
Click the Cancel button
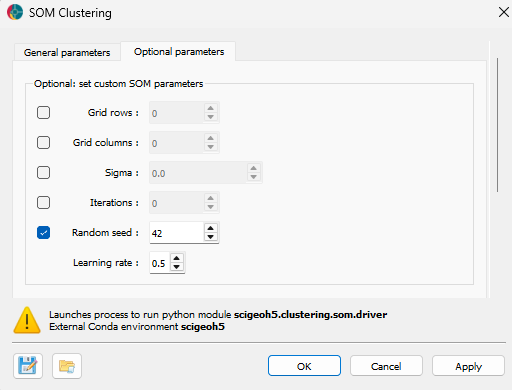(x=386, y=366)
